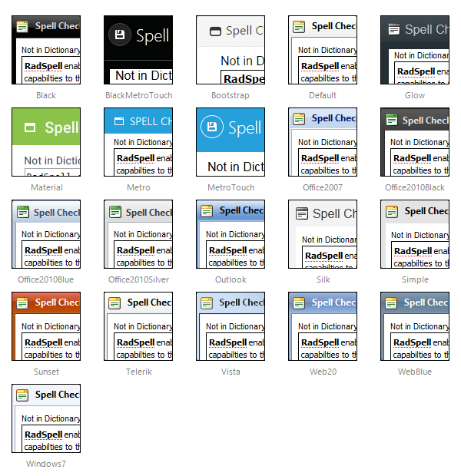The height and width of the screenshot is (476, 461).
Task: Click the notepad icon in Outlook preview
Action: pyautogui.click(x=207, y=211)
